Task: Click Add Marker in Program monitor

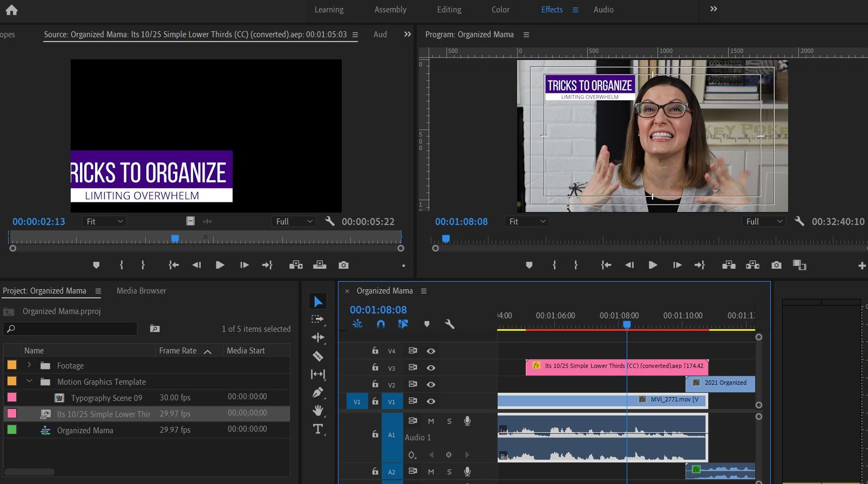Action: click(x=529, y=265)
